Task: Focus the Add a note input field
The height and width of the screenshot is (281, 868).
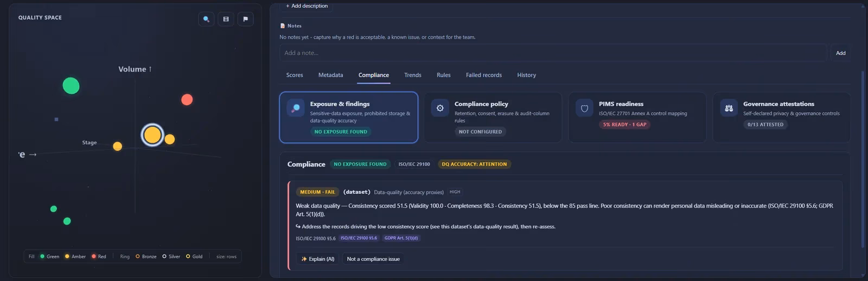Action: 553,53
